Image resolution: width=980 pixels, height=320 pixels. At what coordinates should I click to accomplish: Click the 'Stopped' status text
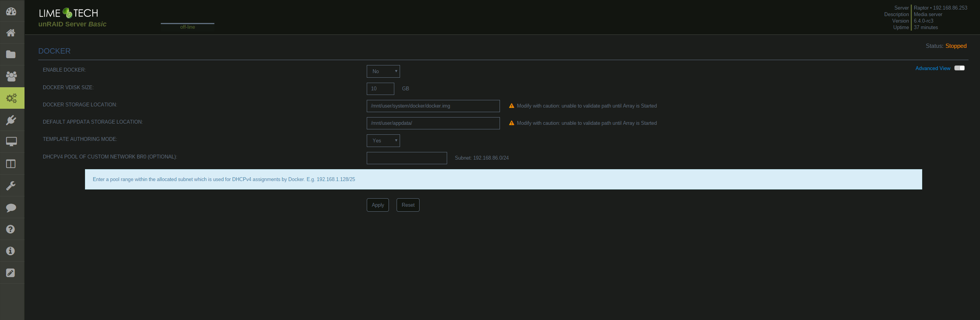(956, 46)
